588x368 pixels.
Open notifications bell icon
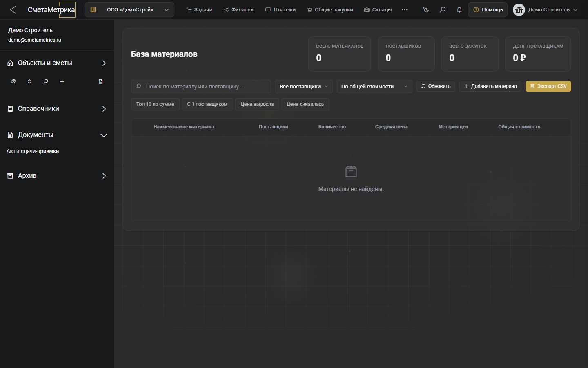459,9
